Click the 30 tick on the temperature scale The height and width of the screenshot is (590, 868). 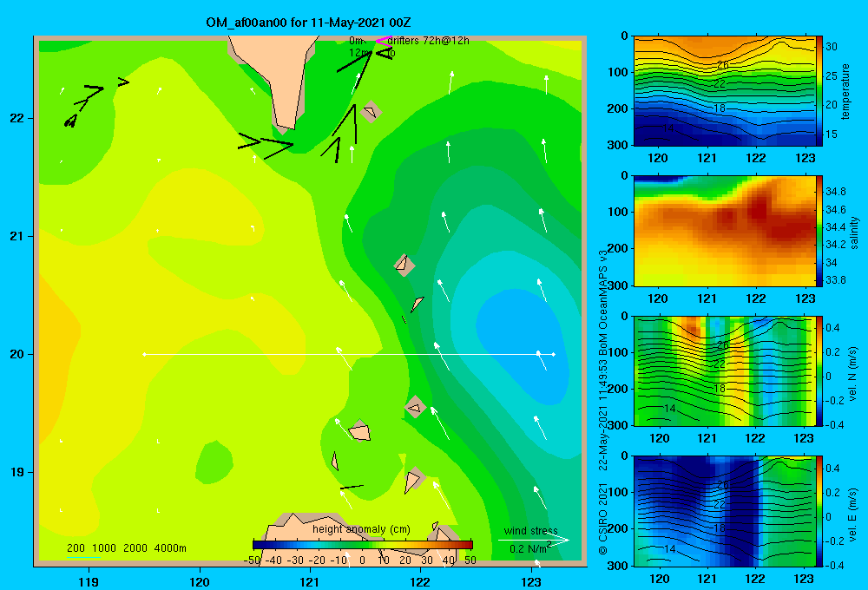832,47
